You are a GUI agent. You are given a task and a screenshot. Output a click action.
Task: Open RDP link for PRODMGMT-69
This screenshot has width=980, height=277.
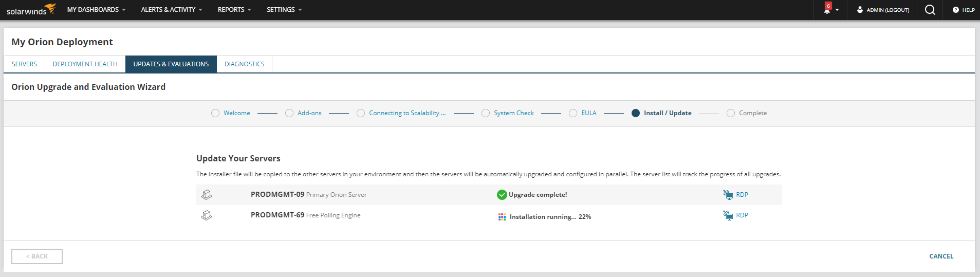[x=742, y=215]
